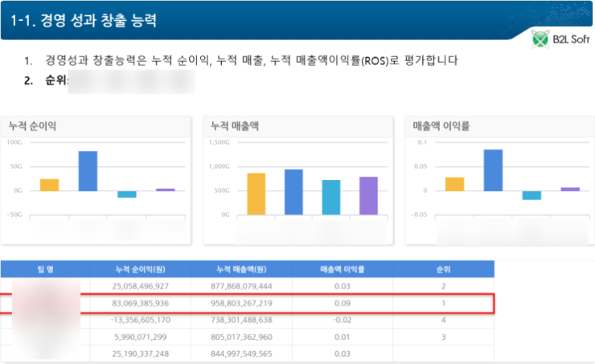The height and width of the screenshot is (364, 595).
Task: Click the -13,356,605,170 net profit cell
Action: [141, 320]
